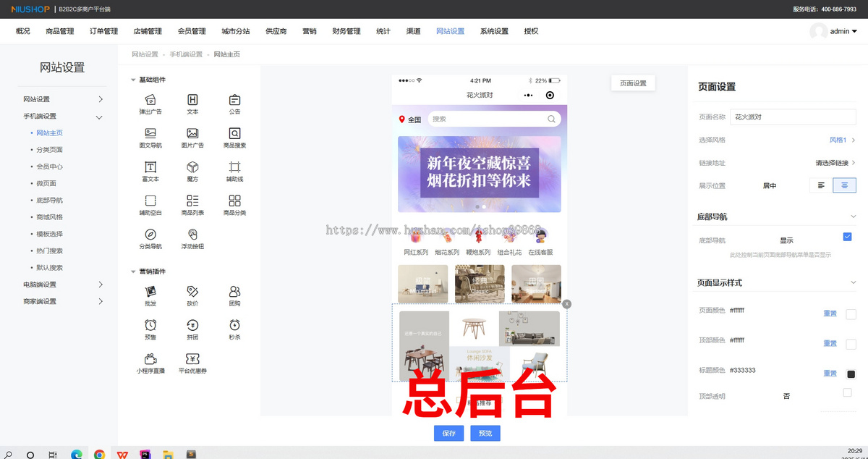Screen dimensions: 868x459
Task: Select the 辅助空白 blank spacer component
Action: click(150, 206)
